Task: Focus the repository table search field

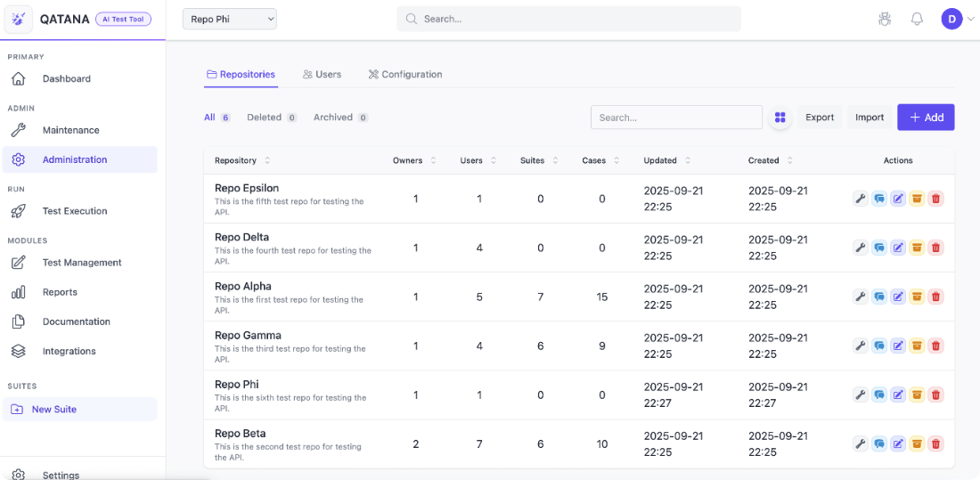Action: (676, 118)
